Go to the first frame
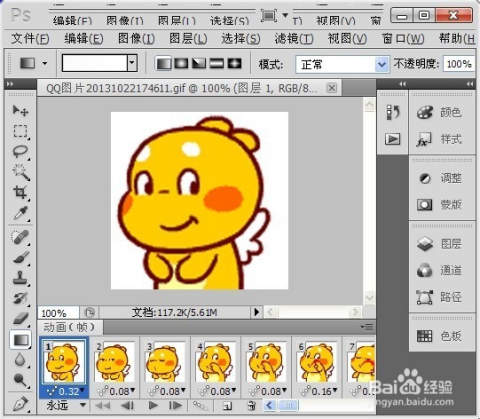This screenshot has height=419, width=480. pyautogui.click(x=102, y=406)
